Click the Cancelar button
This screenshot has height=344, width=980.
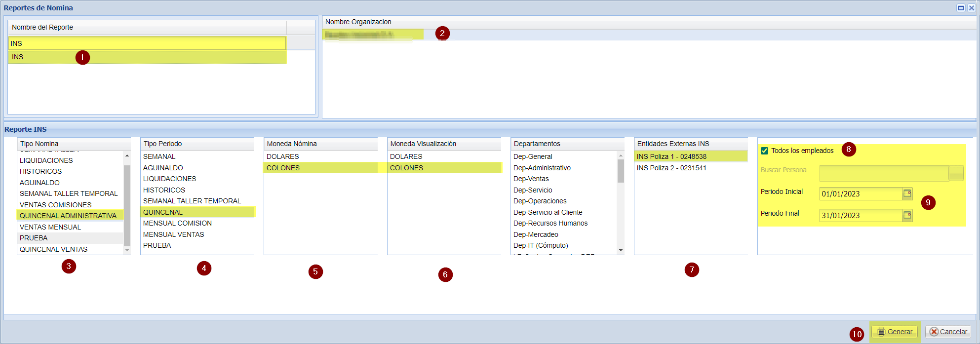tap(948, 332)
